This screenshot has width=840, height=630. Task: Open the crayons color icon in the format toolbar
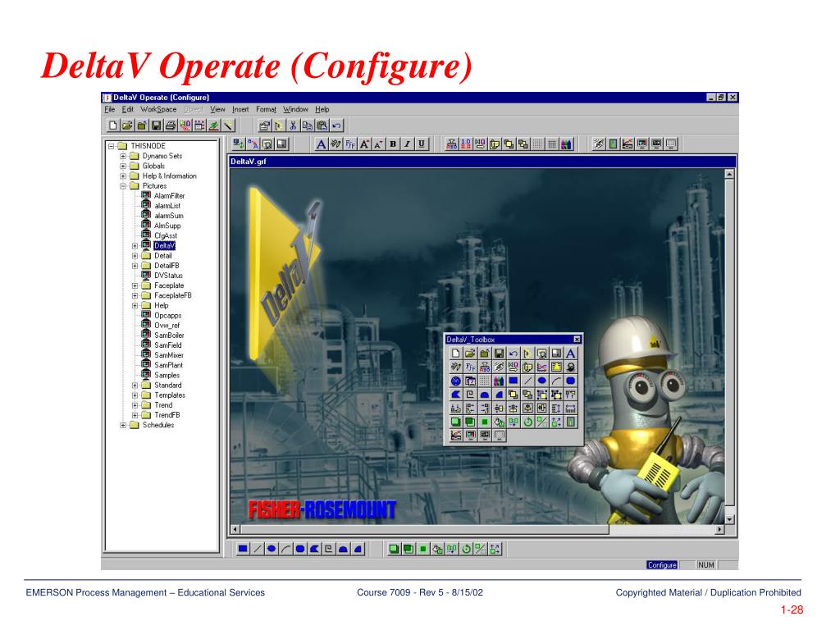[566, 144]
